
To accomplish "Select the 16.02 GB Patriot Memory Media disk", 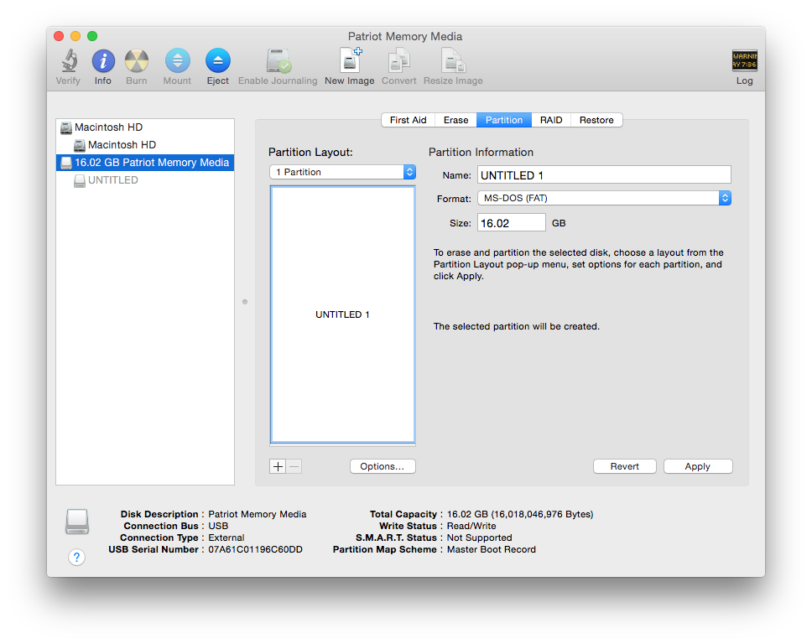I will pyautogui.click(x=145, y=163).
